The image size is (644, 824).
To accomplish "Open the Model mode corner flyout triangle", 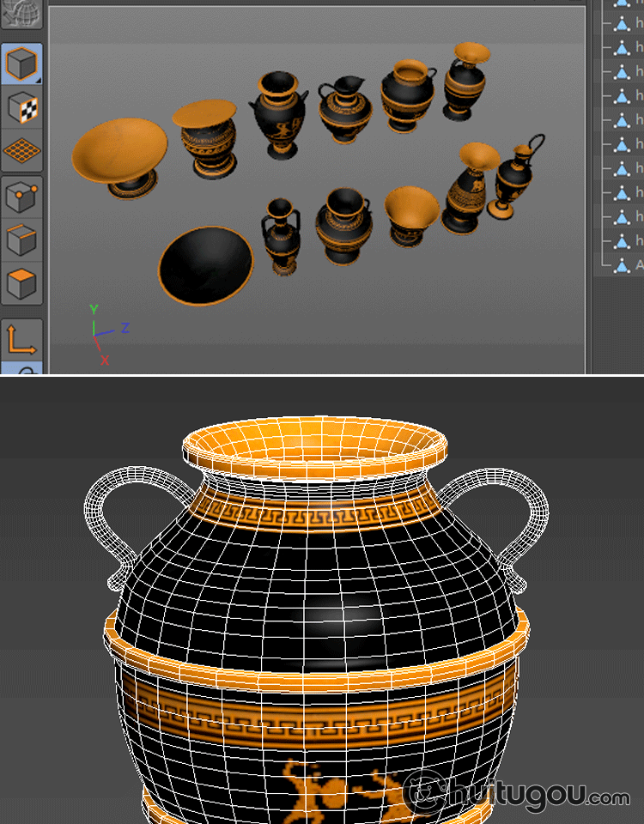I will point(38,80).
